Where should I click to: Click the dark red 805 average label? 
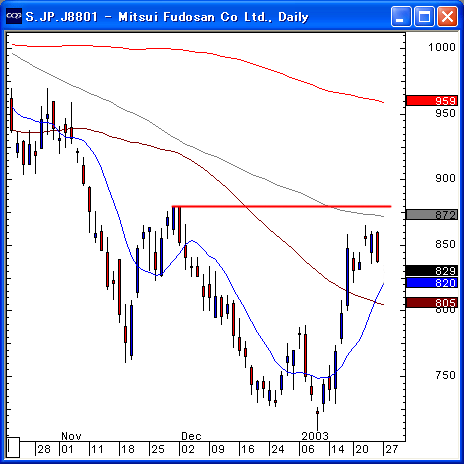point(432,303)
